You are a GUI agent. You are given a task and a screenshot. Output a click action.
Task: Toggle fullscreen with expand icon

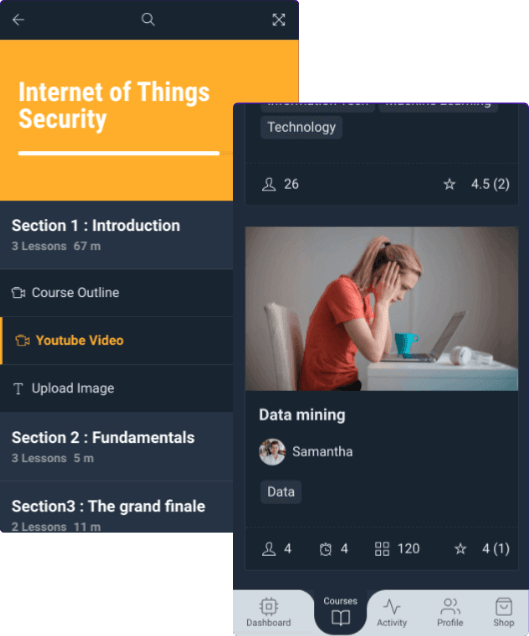point(278,19)
